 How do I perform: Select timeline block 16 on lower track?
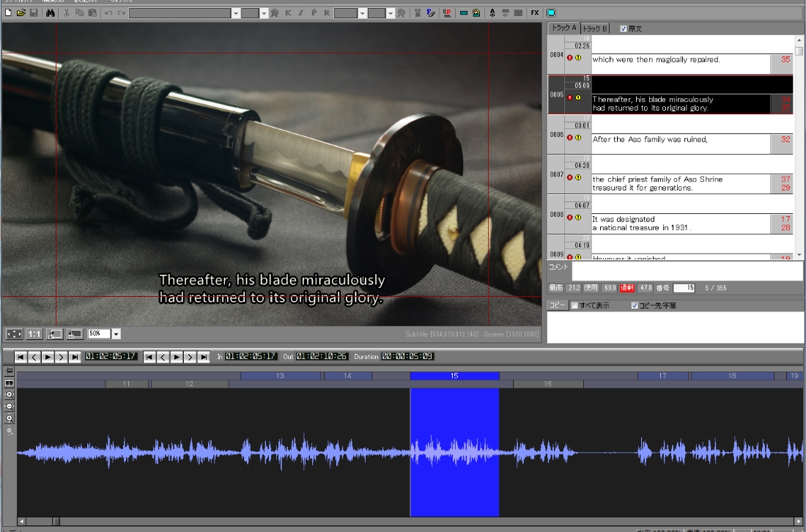pyautogui.click(x=548, y=384)
